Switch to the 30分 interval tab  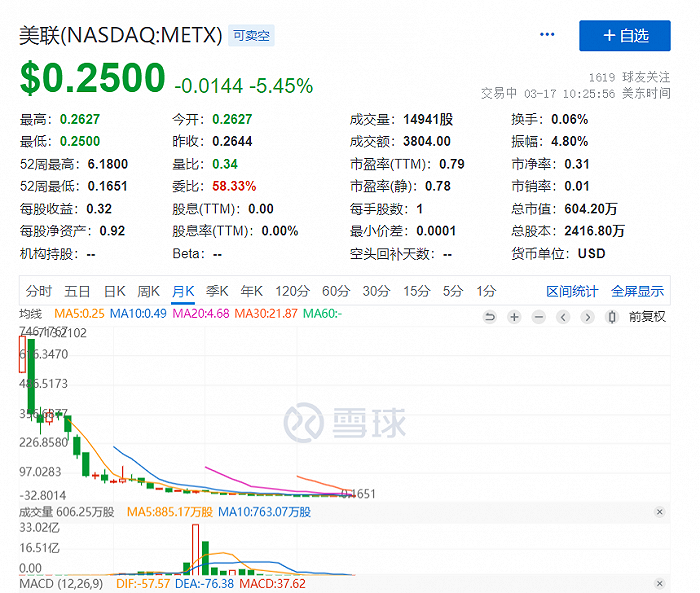(376, 291)
